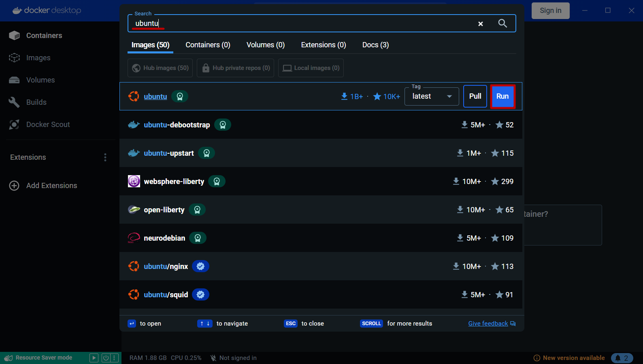
Task: Click the Add Extensions plus icon
Action: point(14,186)
